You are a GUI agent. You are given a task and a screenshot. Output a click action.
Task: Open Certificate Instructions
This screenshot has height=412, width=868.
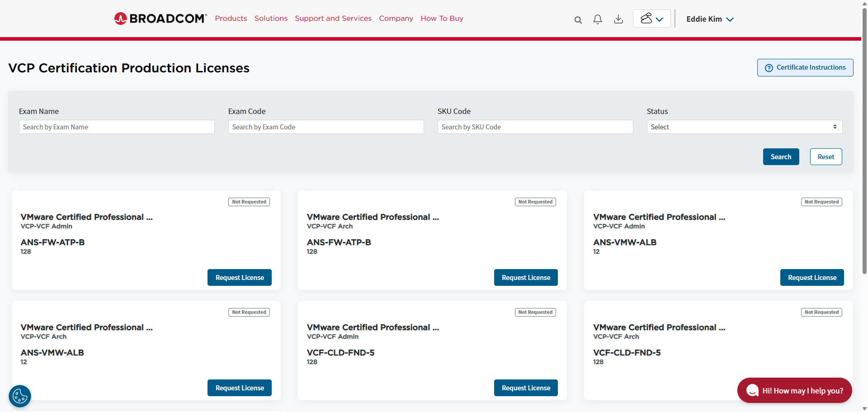point(805,67)
